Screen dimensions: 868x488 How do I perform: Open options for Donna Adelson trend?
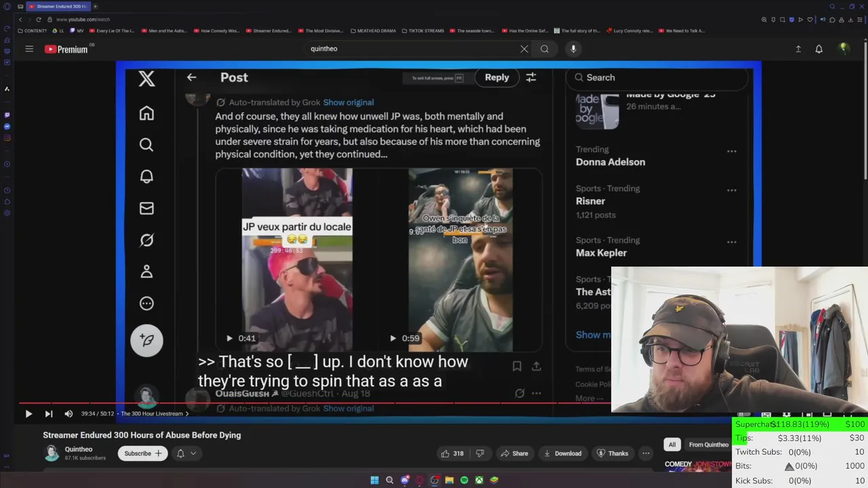[x=732, y=151]
